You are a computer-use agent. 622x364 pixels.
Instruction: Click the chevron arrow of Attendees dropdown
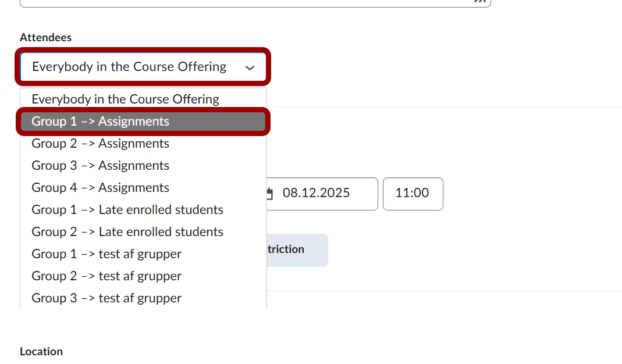click(x=250, y=67)
